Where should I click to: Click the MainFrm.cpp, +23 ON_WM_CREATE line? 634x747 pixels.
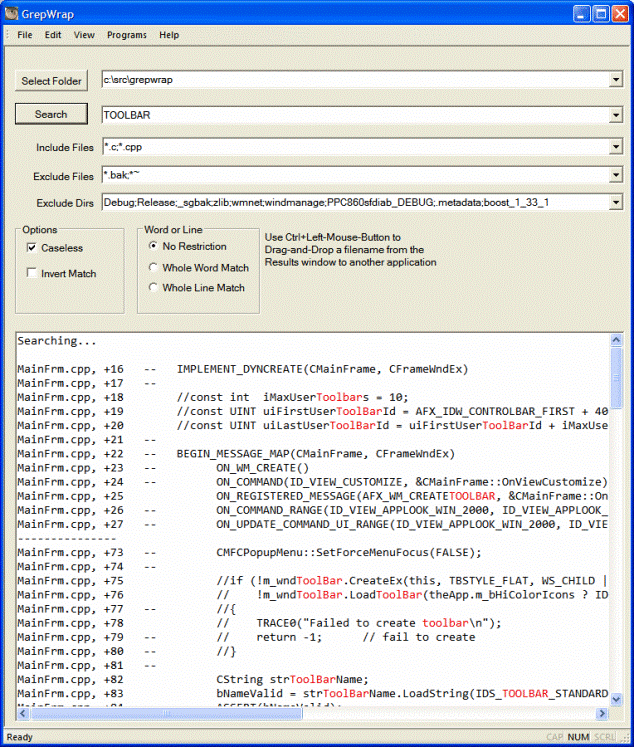163,468
